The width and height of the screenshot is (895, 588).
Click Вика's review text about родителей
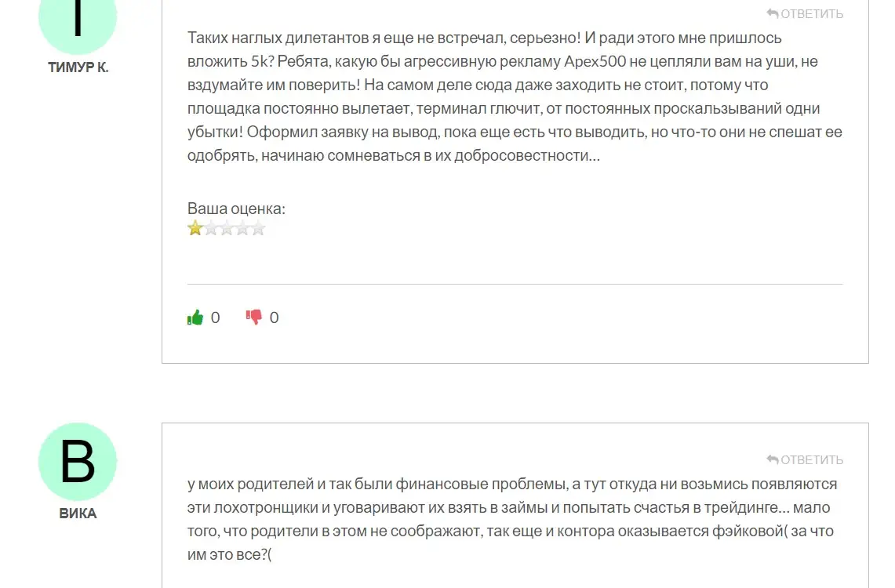tap(512, 519)
